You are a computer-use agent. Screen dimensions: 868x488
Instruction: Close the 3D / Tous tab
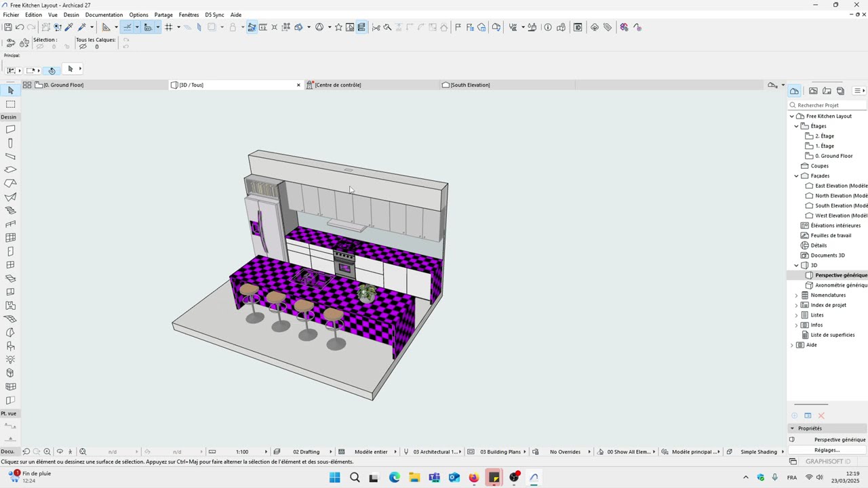pos(298,85)
